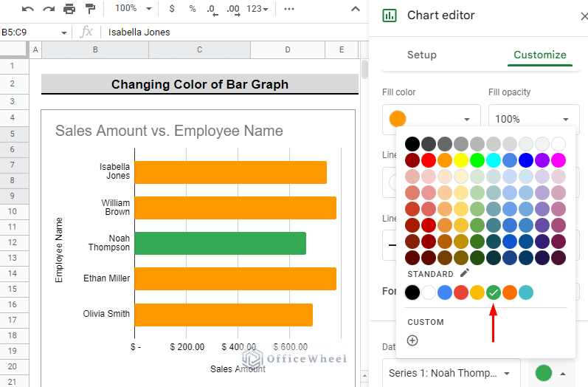Undo the last action

tap(28, 9)
